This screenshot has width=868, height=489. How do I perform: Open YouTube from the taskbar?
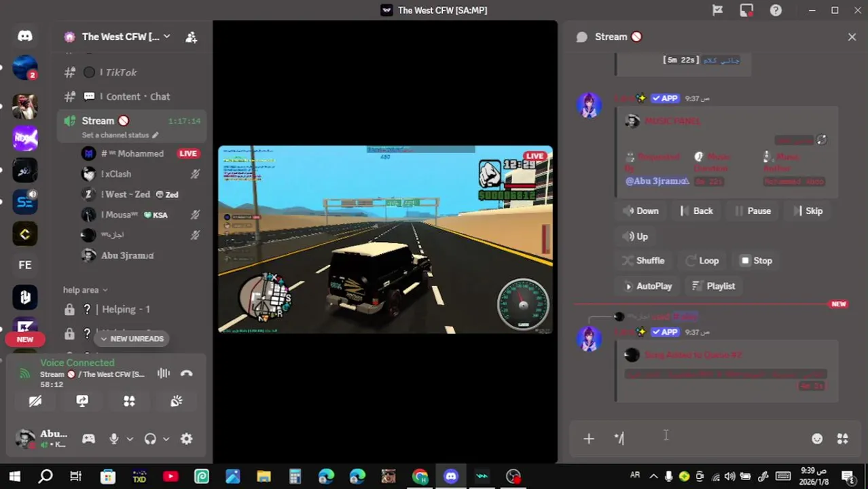(x=170, y=476)
